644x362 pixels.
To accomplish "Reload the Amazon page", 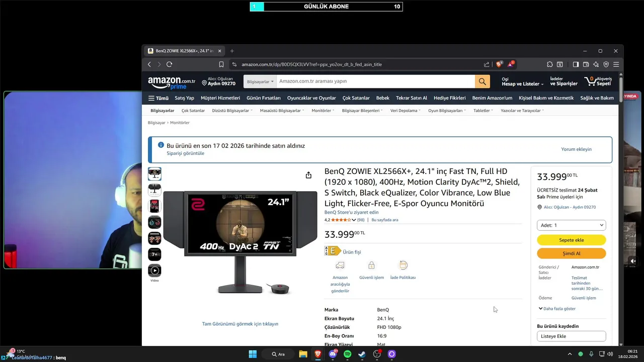I will coord(169,64).
